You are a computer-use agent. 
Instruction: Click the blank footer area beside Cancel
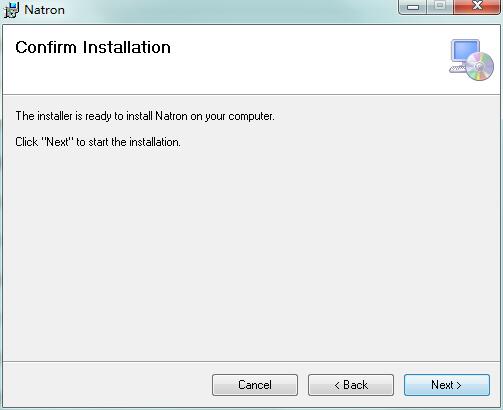coord(107,385)
